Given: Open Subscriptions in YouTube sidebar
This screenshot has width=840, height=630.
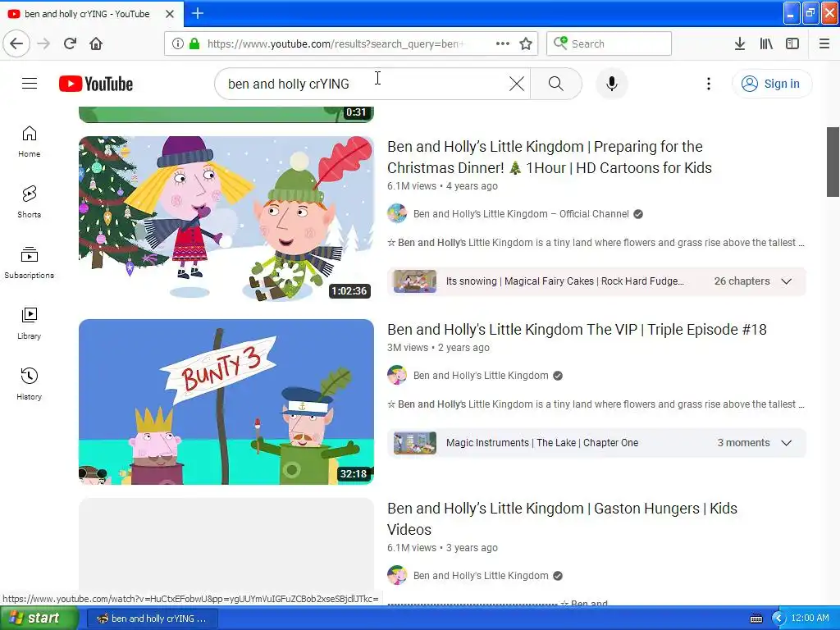Looking at the screenshot, I should (x=30, y=262).
